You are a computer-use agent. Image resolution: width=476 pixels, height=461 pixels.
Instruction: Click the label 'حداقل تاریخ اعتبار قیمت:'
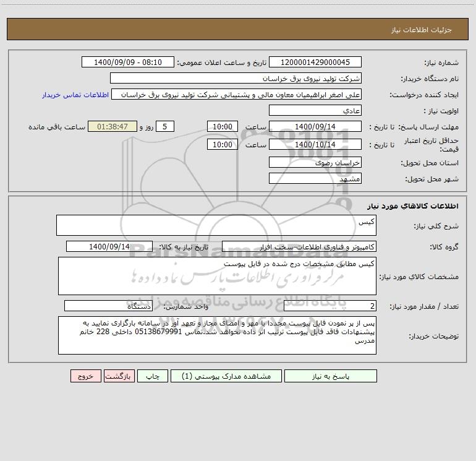click(431, 145)
